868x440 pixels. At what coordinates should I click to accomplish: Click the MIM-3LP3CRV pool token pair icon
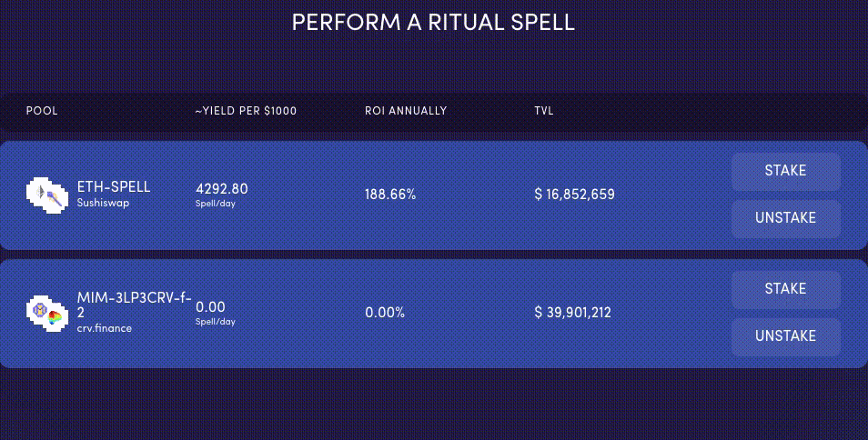tap(47, 312)
